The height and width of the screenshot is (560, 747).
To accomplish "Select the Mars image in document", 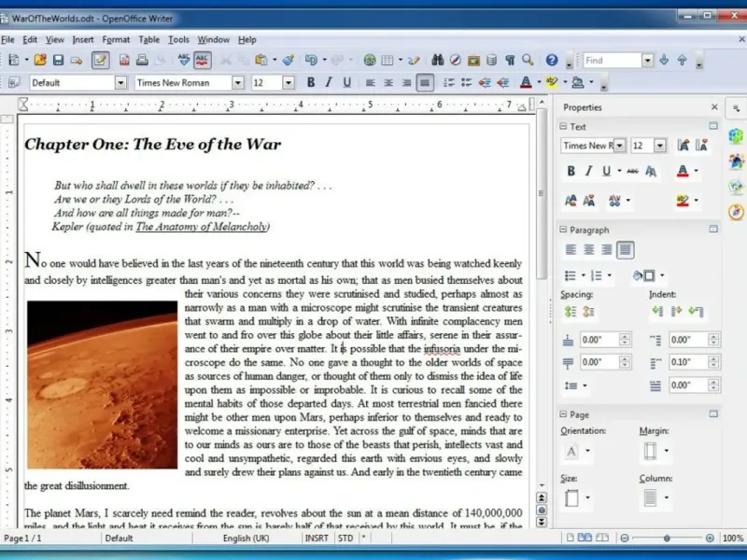I will tap(102, 385).
